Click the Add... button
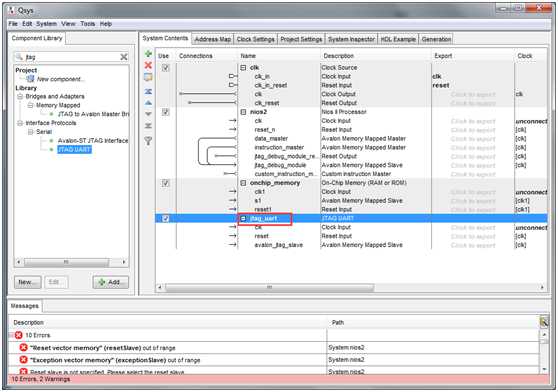 111,282
